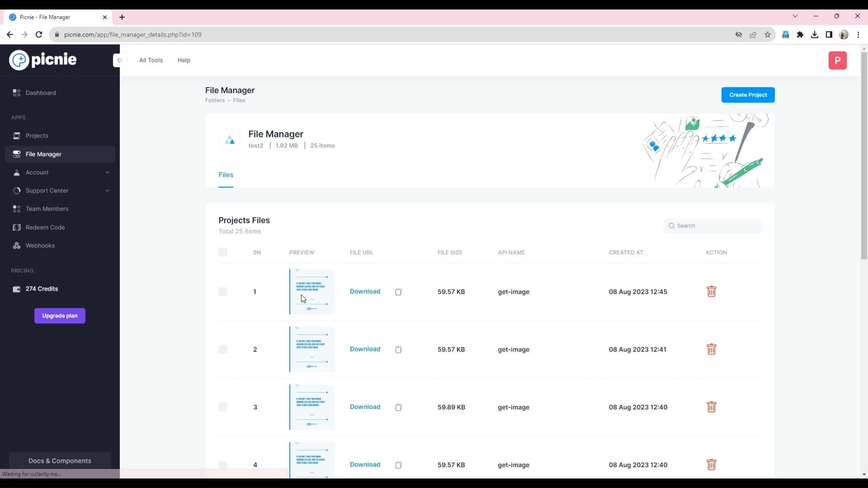Click trash icon for row 3

click(x=711, y=407)
